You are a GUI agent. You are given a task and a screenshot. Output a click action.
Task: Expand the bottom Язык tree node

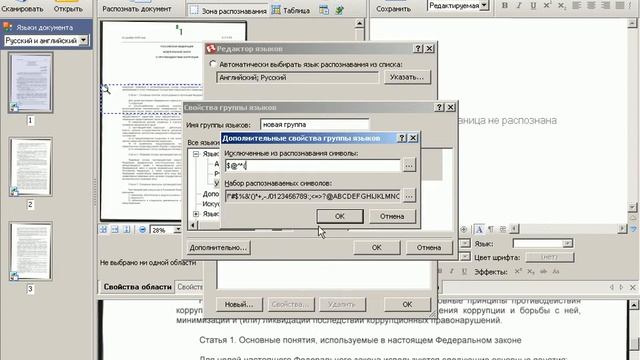coord(196,214)
